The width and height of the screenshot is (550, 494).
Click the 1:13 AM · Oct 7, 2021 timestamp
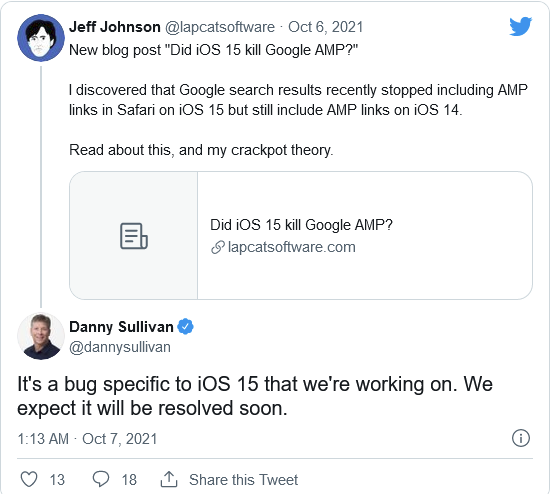tap(87, 439)
